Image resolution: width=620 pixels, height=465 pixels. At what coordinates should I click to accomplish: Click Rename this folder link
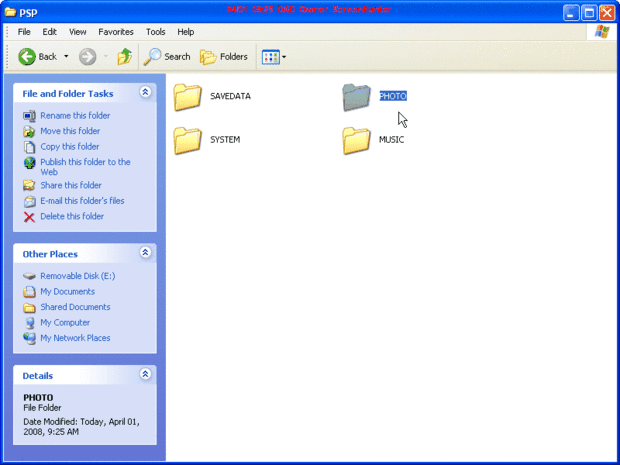(75, 115)
